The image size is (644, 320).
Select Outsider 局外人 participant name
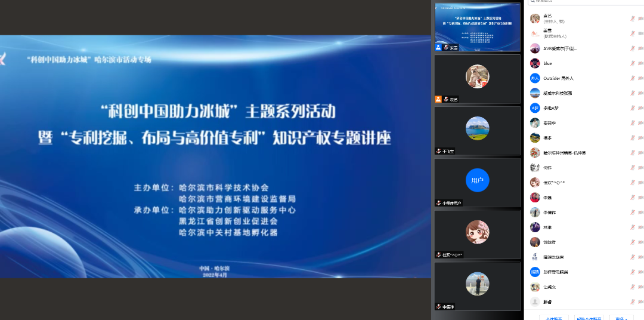(x=558, y=78)
